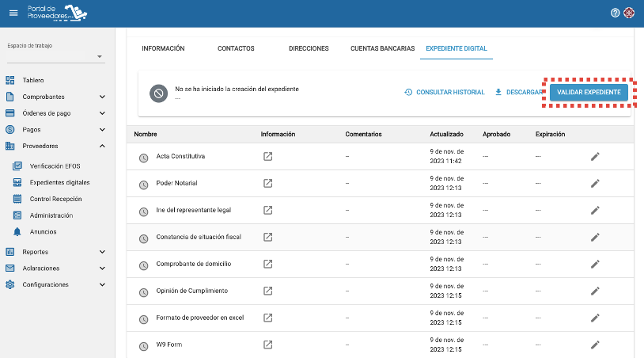Viewport: 644px width, 358px height.
Task: Edit Opinión de Cumplimiento row pencil
Action: coord(595,291)
